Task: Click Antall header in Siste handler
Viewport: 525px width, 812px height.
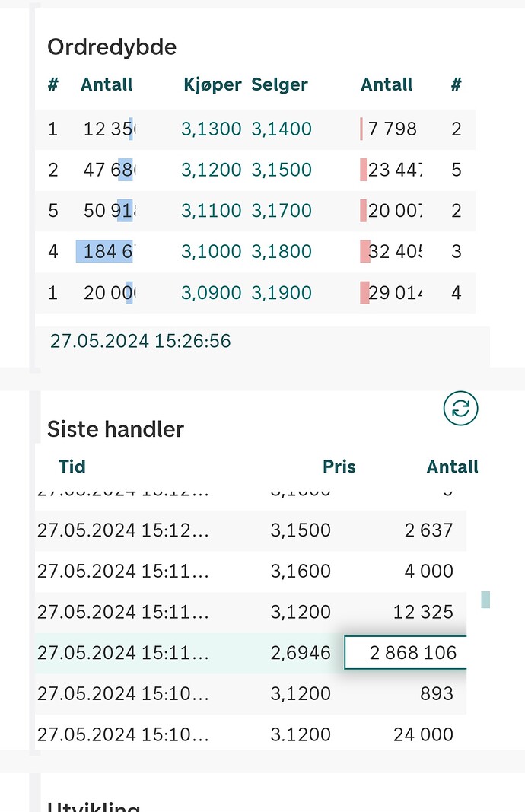Action: pyautogui.click(x=452, y=467)
